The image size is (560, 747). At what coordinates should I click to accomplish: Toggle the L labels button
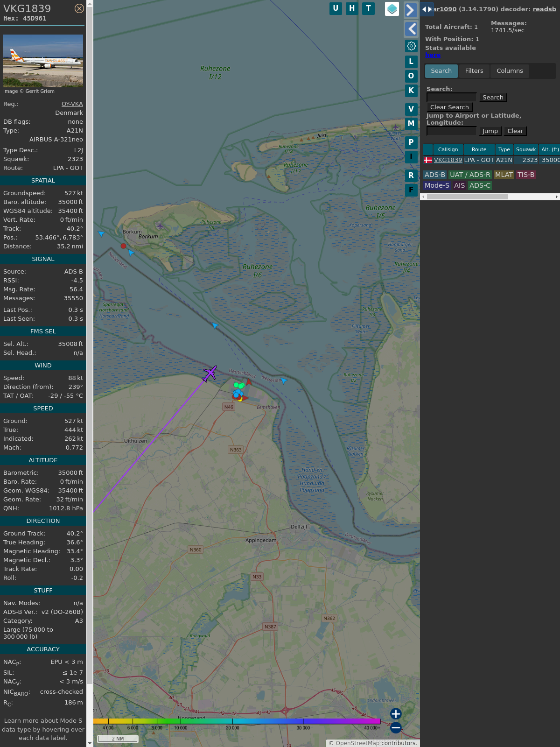click(411, 62)
